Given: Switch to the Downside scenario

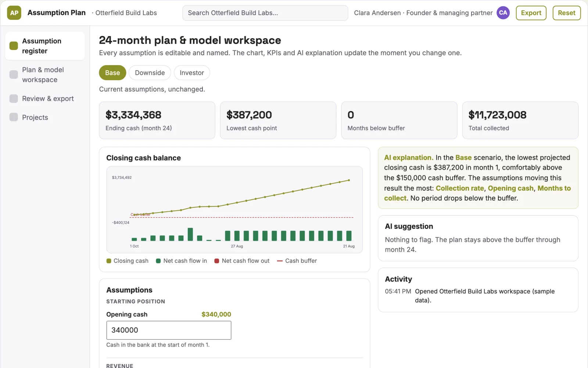Looking at the screenshot, I should click(x=150, y=73).
